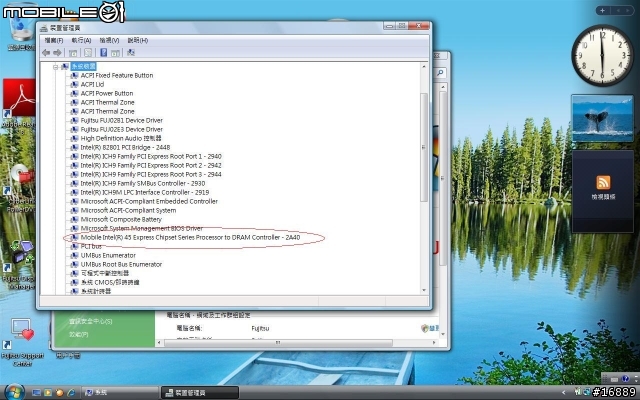Screen dimensions: 640x400
Task: Collapse the 系統裝置 tree node
Action: (56, 67)
